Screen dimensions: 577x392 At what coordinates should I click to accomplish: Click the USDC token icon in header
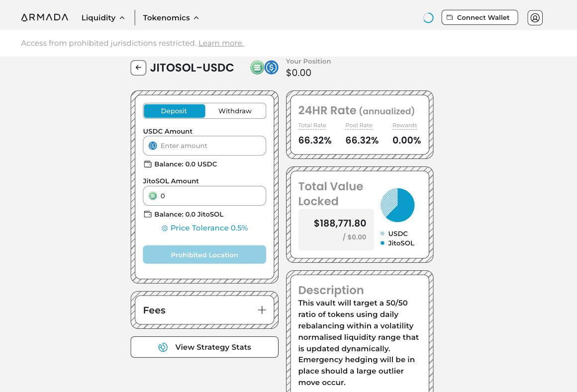[271, 68]
